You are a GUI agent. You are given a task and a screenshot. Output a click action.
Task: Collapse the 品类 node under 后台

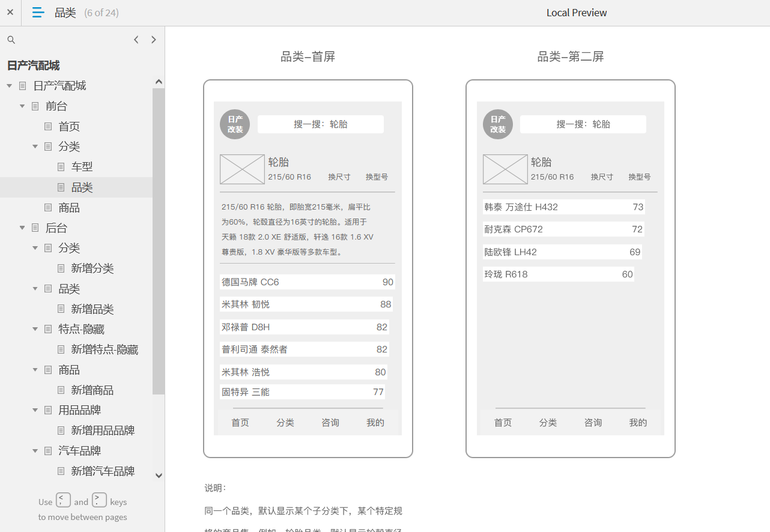[x=35, y=289]
